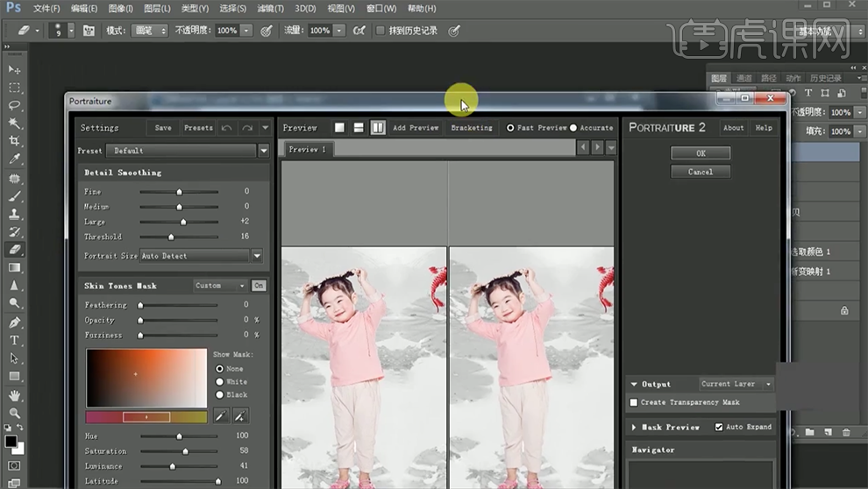This screenshot has width=868, height=489.
Task: Switch to the Preview 1 tab
Action: (308, 149)
